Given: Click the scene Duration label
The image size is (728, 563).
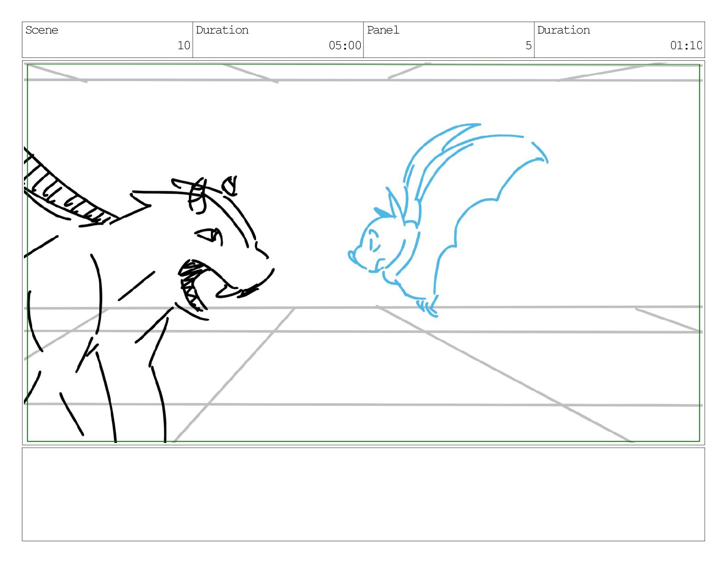Looking at the screenshot, I should [x=222, y=30].
